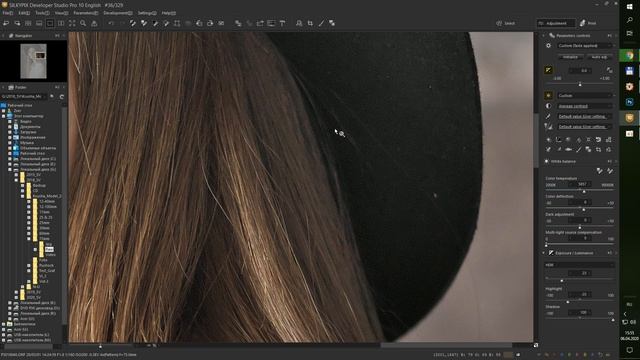Viewport: 640px width, 360px height.
Task: Adjust the exposure bias slider
Action: pyautogui.click(x=580, y=84)
